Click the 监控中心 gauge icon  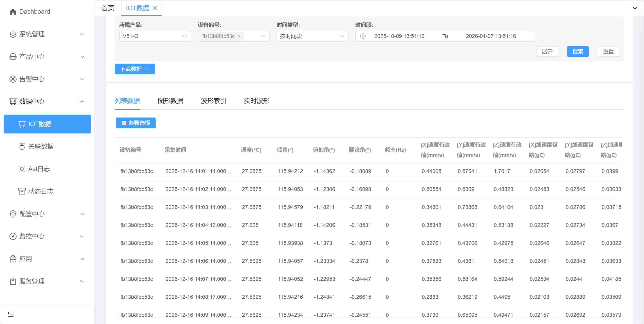click(x=13, y=236)
